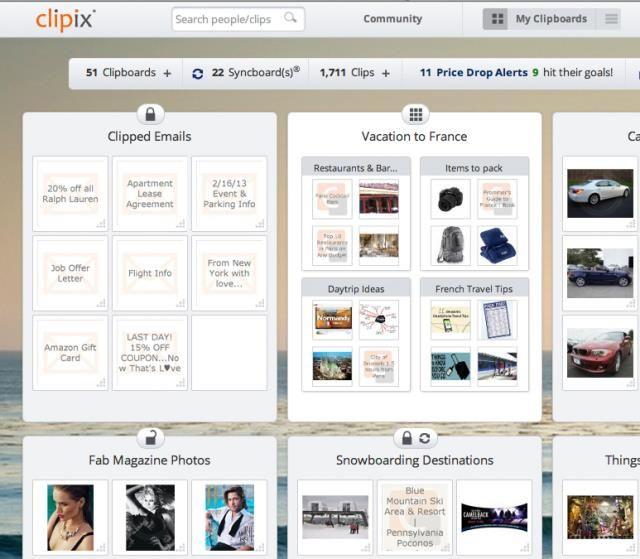Click sync icon above Snowboarding Destinations
The width and height of the screenshot is (640, 559).
pyautogui.click(x=424, y=438)
